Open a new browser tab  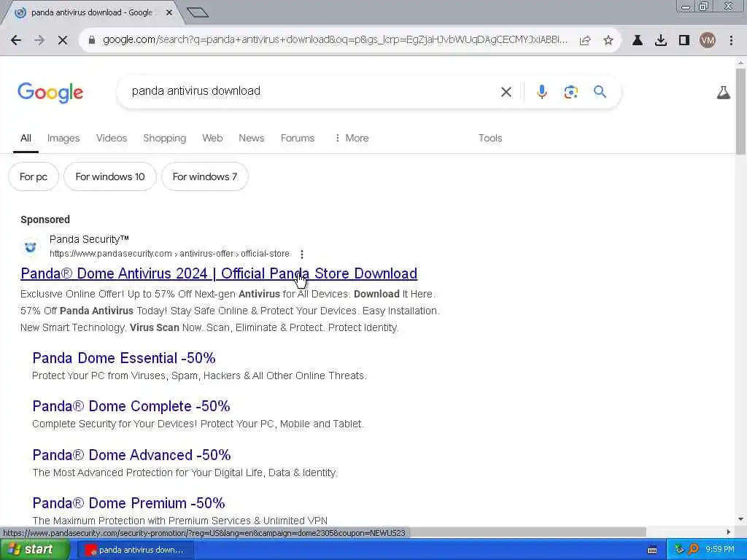click(x=198, y=12)
